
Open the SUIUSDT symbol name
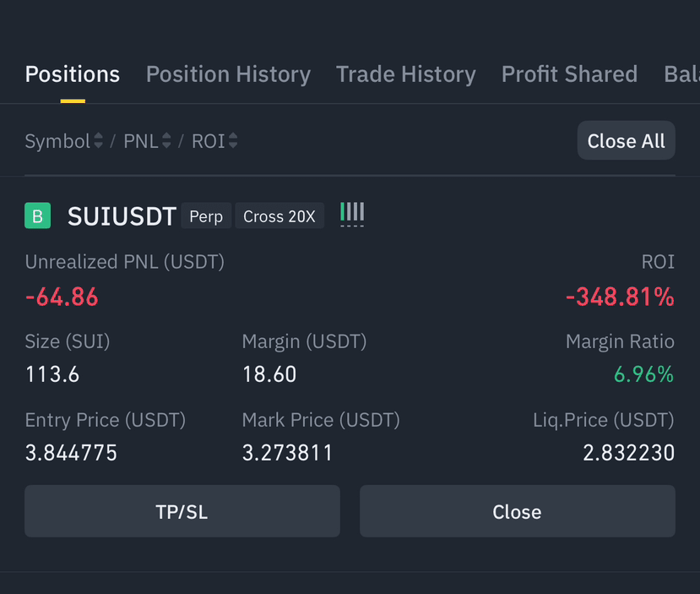122,216
